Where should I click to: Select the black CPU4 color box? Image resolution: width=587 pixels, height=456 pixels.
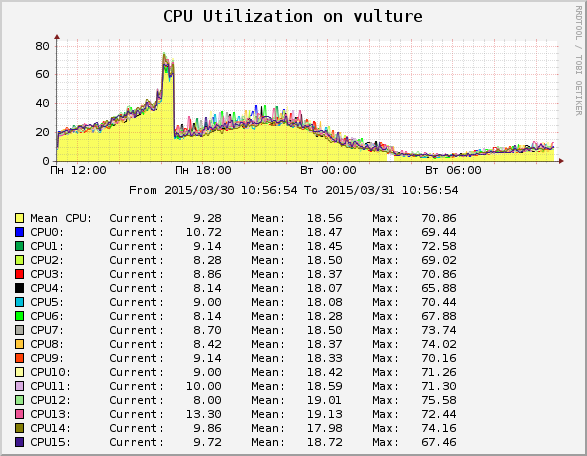point(19,288)
